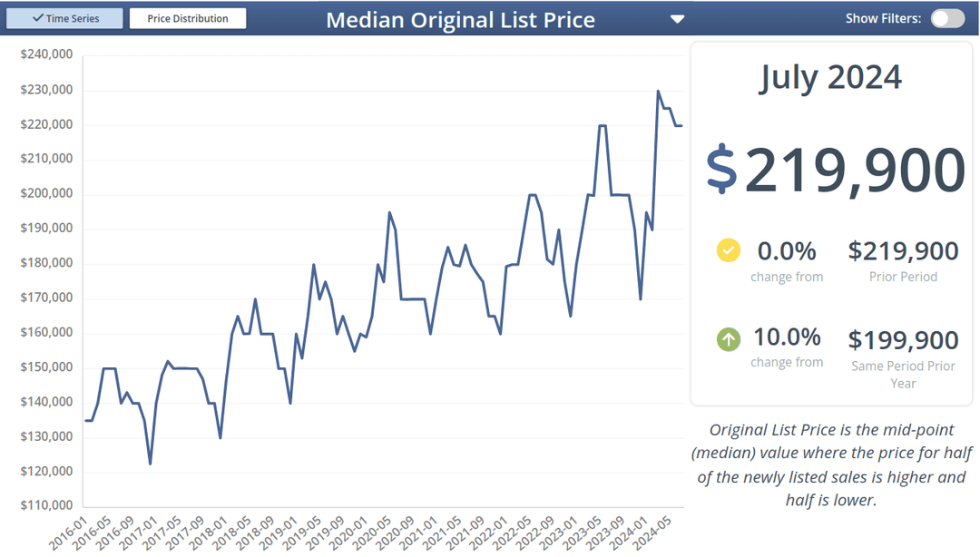This screenshot has height=557, width=980.
Task: Click the peak data point on the chart
Action: [658, 91]
